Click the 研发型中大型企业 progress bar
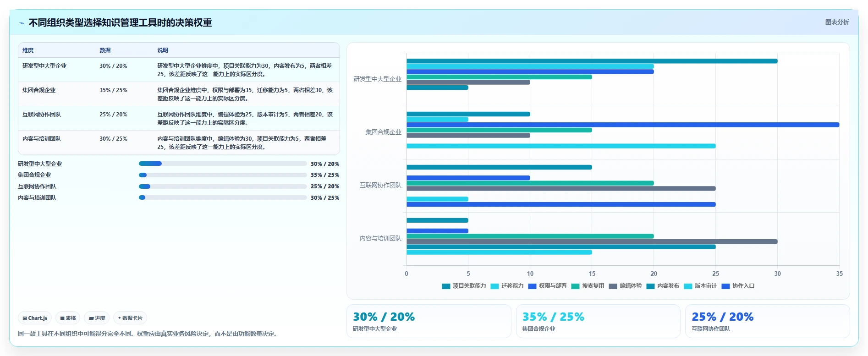The height and width of the screenshot is (356, 868). [223, 164]
